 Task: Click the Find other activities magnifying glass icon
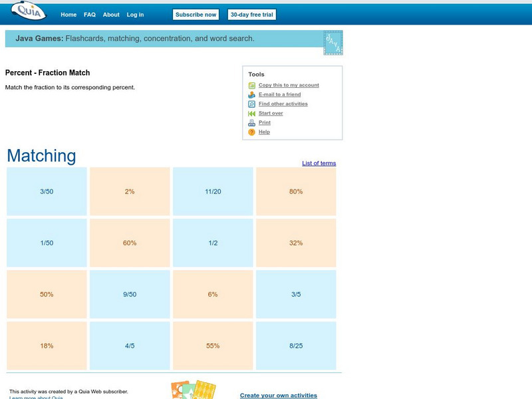pyautogui.click(x=251, y=104)
